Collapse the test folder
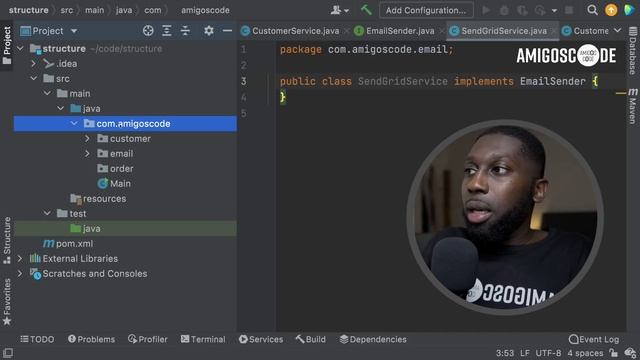 coord(47,213)
